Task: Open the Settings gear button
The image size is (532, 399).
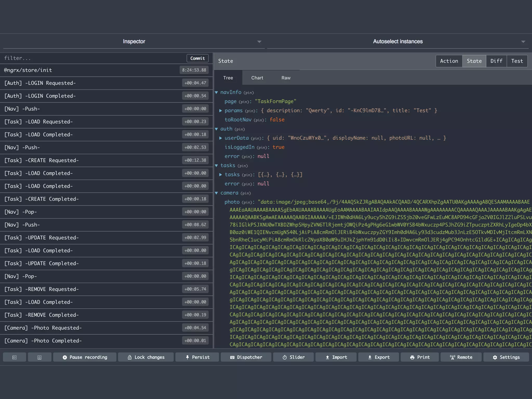Action: pyautogui.click(x=506, y=357)
